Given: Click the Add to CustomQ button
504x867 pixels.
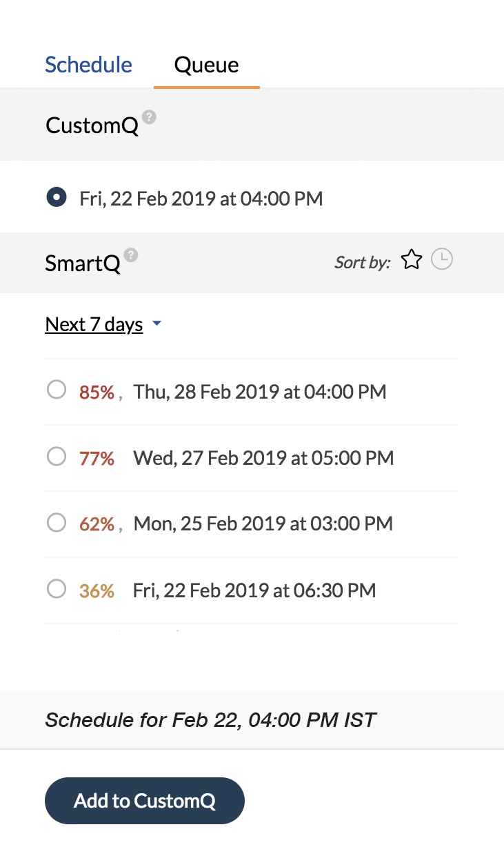Looking at the screenshot, I should click(145, 801).
